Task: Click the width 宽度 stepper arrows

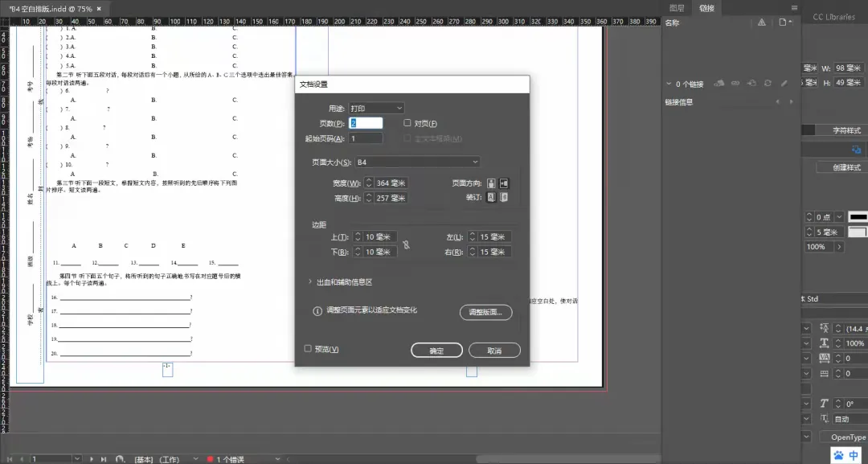Action: 369,183
